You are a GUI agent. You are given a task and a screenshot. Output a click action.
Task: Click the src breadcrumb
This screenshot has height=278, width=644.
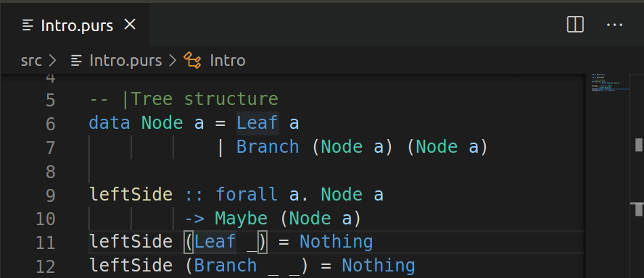[31, 61]
